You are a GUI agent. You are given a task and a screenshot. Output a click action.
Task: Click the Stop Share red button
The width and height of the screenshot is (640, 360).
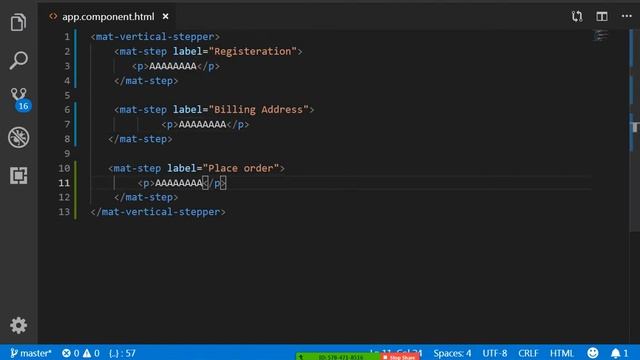(399, 357)
